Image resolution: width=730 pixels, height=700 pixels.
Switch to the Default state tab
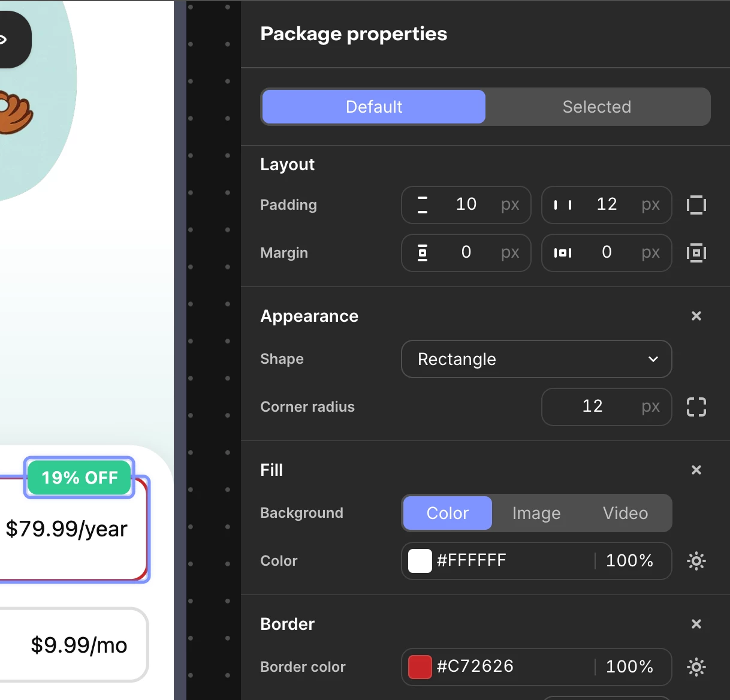(374, 107)
